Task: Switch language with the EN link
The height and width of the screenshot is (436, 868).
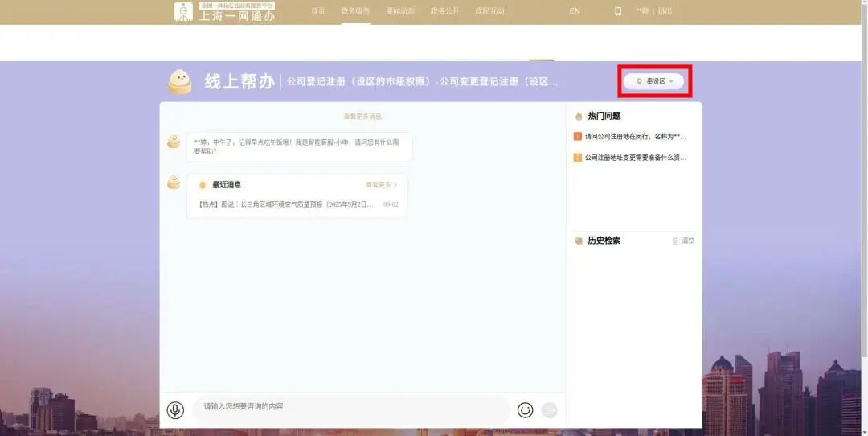Action: pos(575,11)
